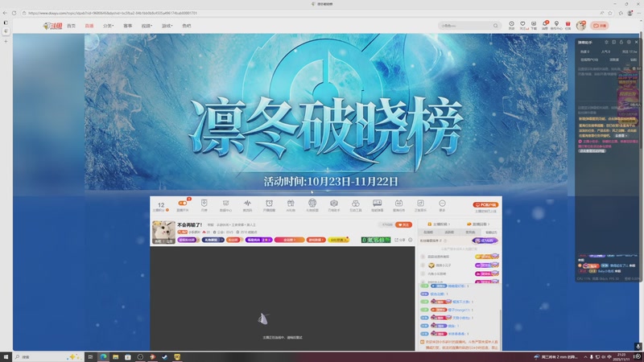Open the Douyu logo home link
The image size is (644, 362).
tap(52, 26)
